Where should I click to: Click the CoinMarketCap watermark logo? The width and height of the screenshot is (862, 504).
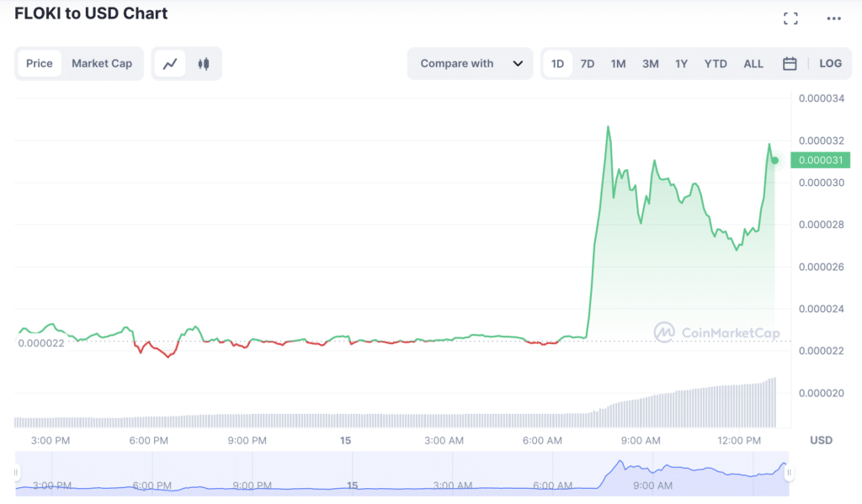[x=716, y=332]
